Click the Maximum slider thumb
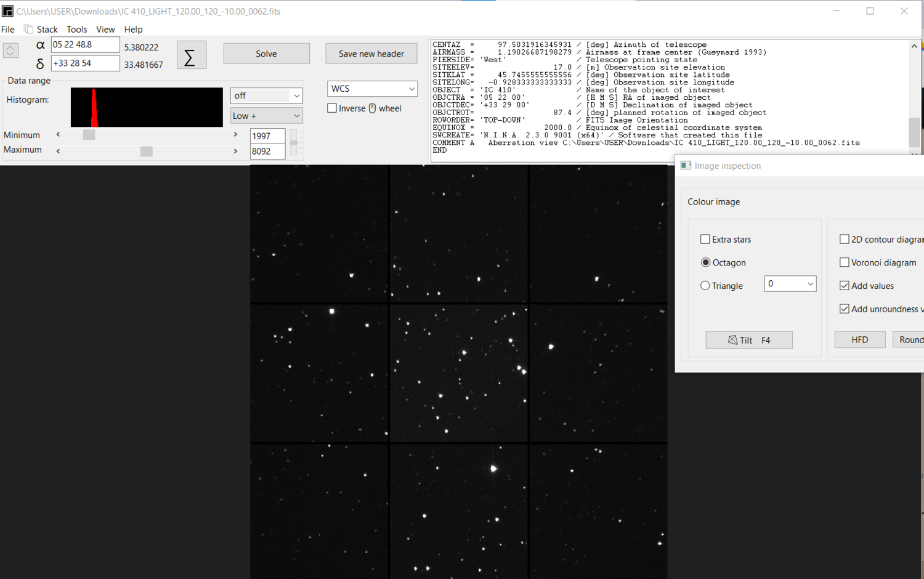The width and height of the screenshot is (924, 579). tap(146, 152)
